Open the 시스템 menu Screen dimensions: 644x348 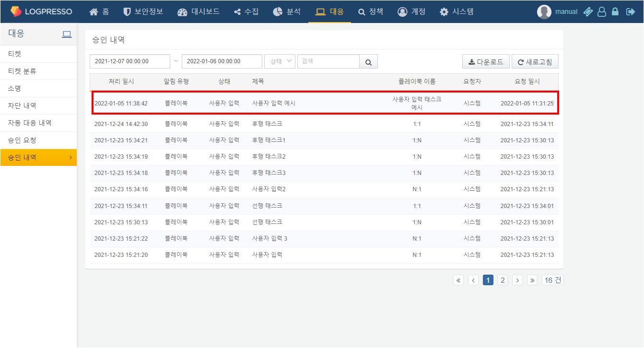(x=457, y=12)
